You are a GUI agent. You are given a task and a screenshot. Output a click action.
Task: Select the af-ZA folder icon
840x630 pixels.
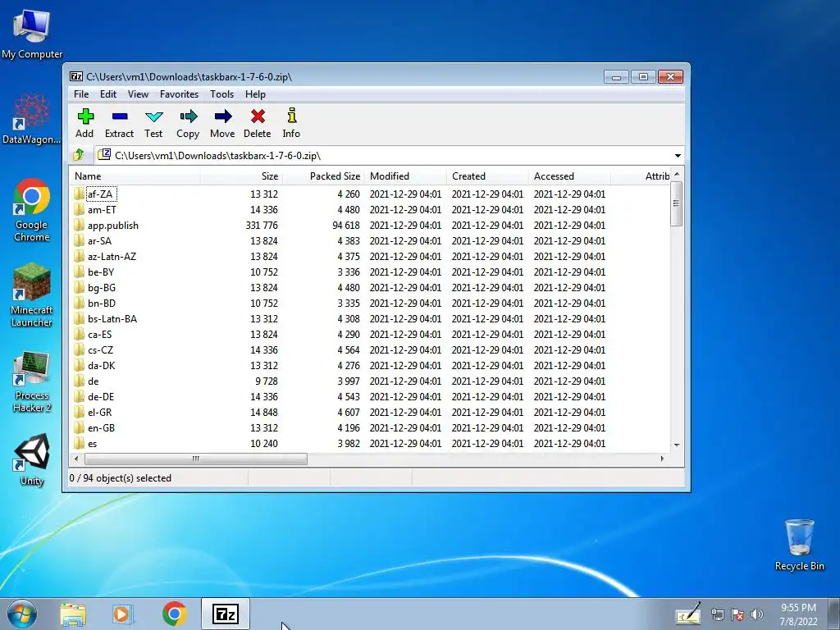click(x=80, y=194)
